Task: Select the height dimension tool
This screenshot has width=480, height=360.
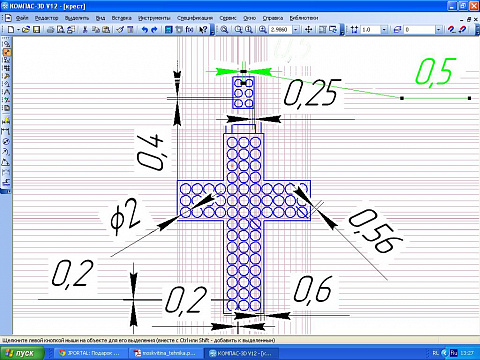Action: [x=6, y=183]
